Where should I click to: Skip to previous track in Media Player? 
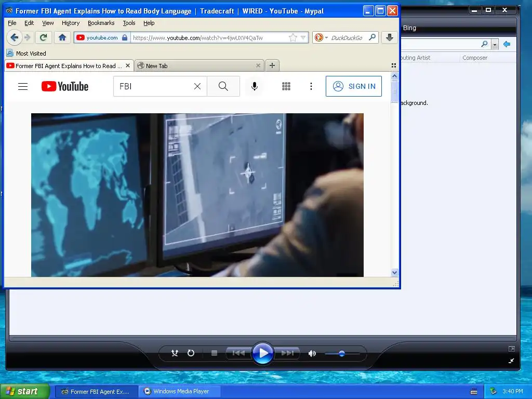point(238,353)
